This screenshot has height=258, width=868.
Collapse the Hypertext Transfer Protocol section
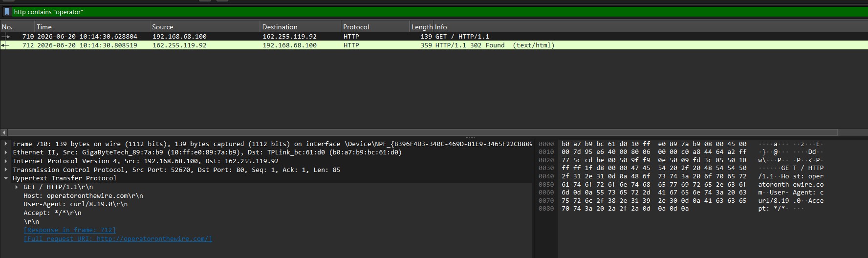(x=6, y=178)
